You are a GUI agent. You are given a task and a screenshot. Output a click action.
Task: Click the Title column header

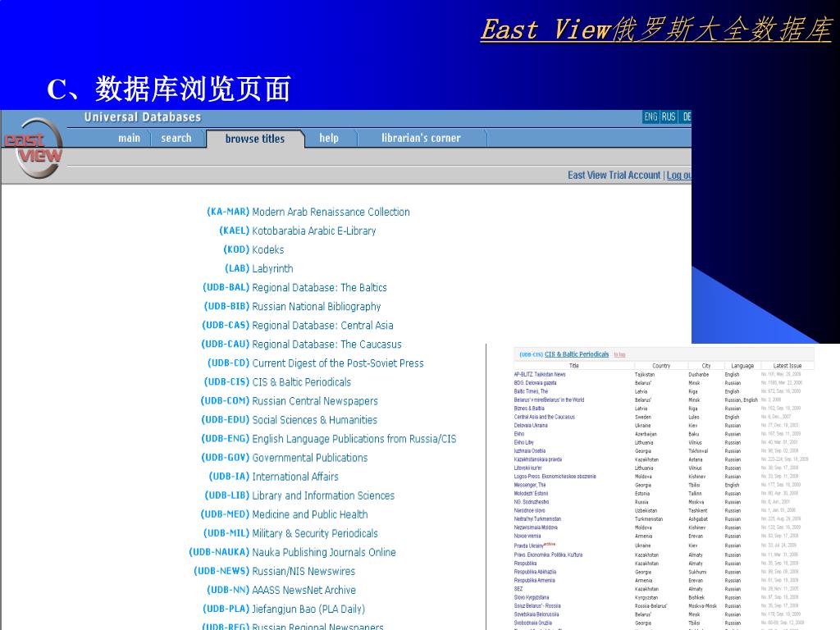coord(573,365)
